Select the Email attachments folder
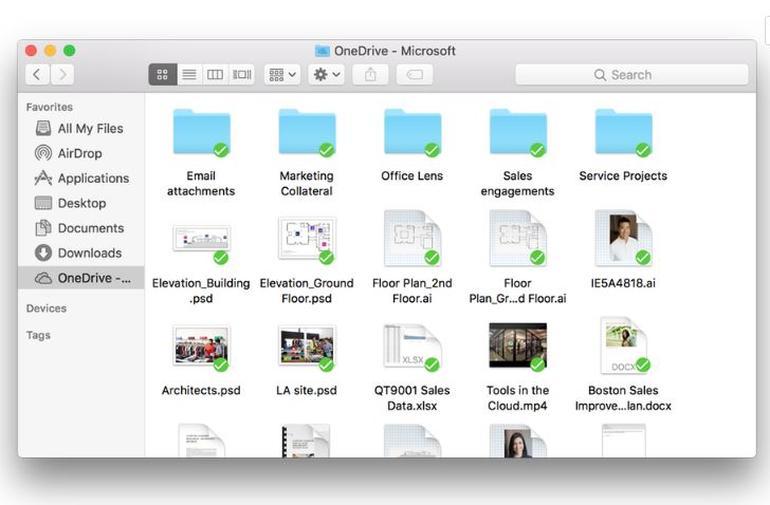 [201, 134]
